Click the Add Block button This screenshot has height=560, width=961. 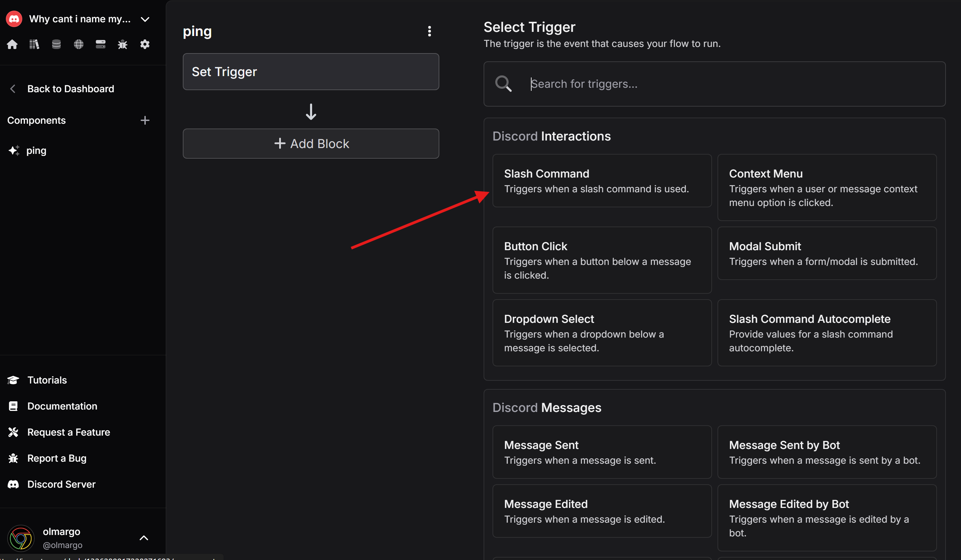[311, 144]
